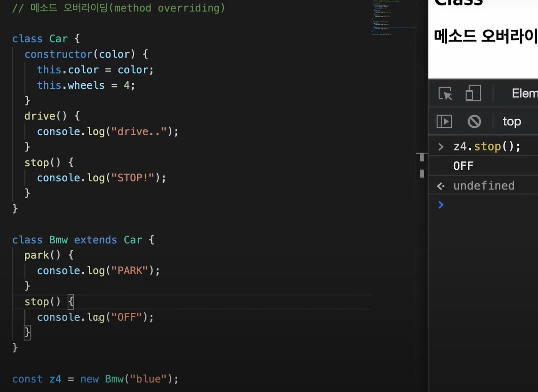Click the editor minimap code preview

393,18
